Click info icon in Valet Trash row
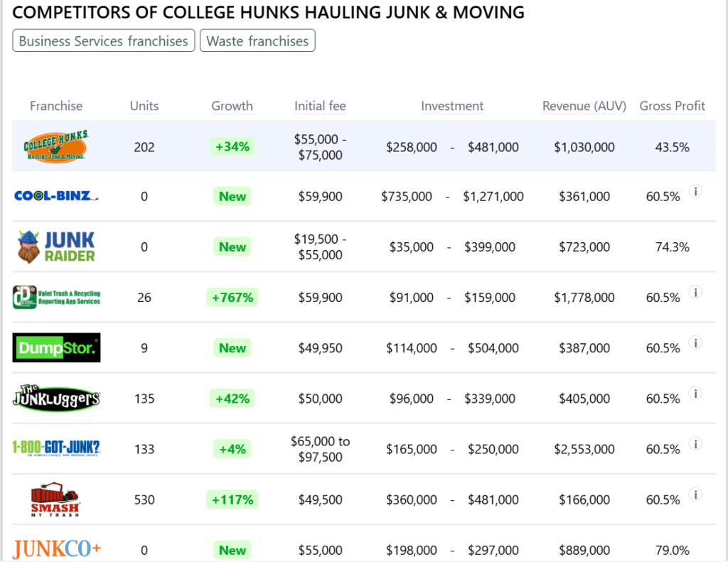728x562 pixels. tap(695, 292)
